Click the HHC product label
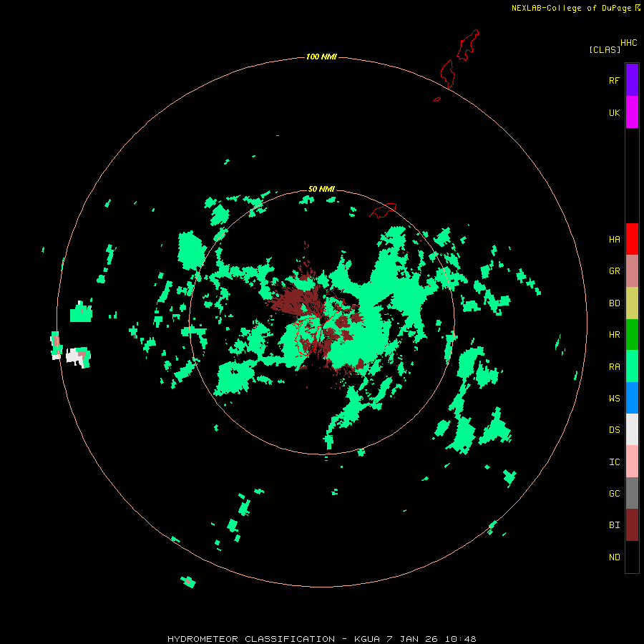The width and height of the screenshot is (644, 644). (x=628, y=43)
